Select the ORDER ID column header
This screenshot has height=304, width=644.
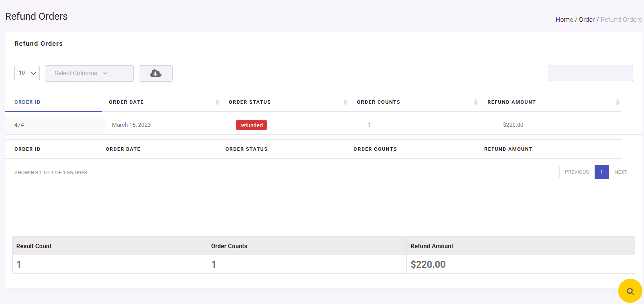coord(27,102)
